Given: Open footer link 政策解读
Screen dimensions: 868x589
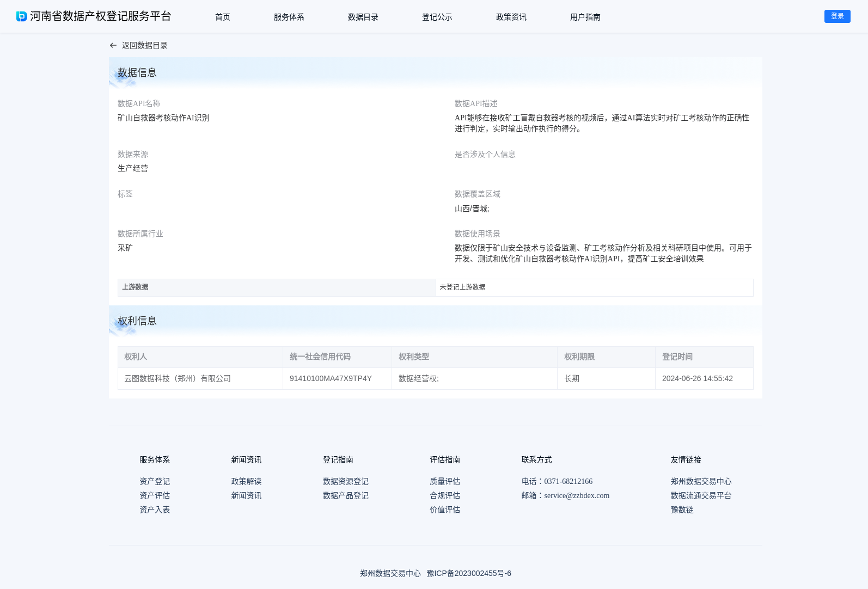Looking at the screenshot, I should [x=246, y=481].
